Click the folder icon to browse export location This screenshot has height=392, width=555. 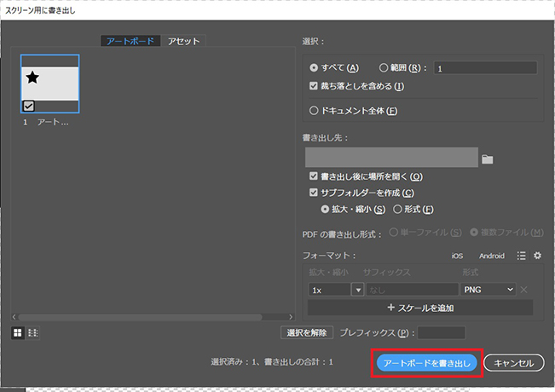(x=488, y=159)
